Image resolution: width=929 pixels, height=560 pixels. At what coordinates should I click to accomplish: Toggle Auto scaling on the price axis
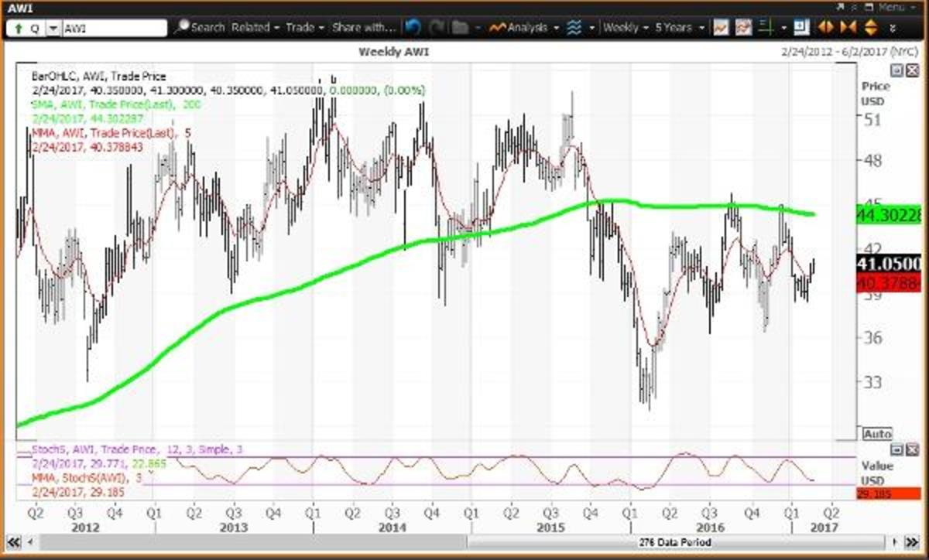[877, 434]
